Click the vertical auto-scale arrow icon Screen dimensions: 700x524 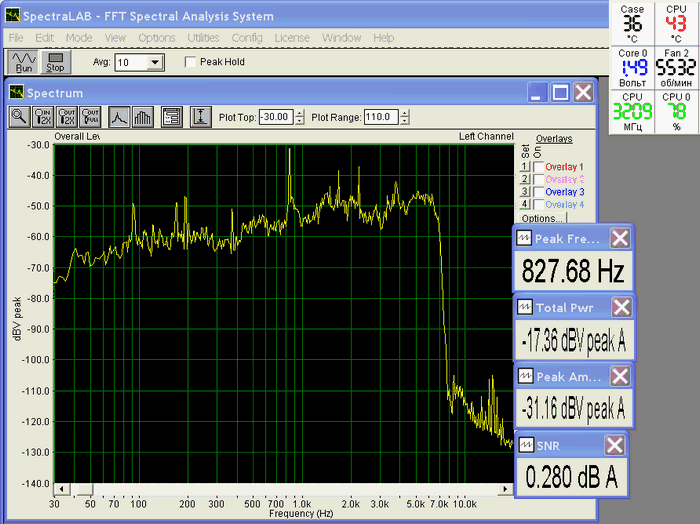pos(201,116)
